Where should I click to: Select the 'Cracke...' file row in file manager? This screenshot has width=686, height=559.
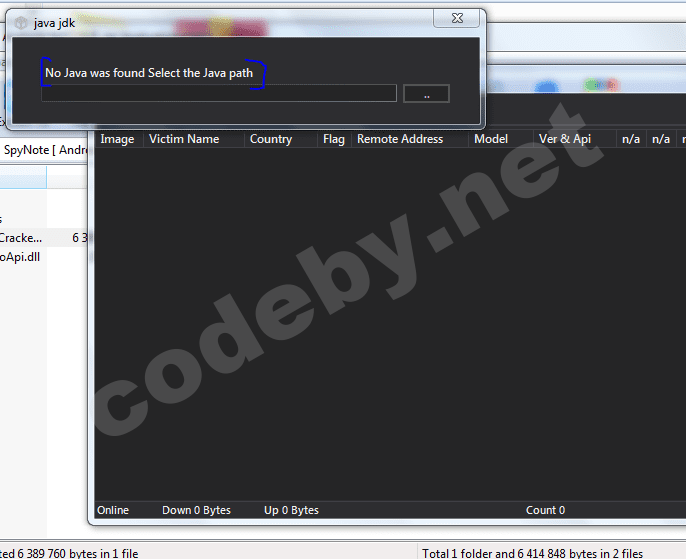click(x=44, y=238)
